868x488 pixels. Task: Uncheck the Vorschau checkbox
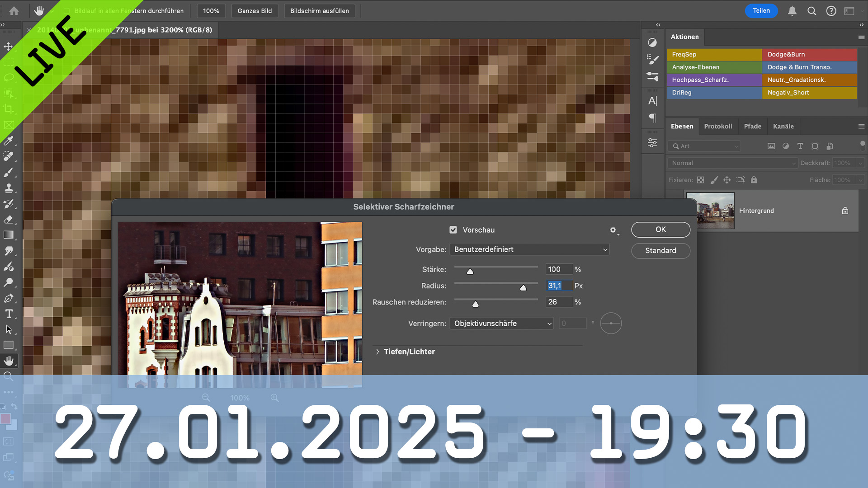[x=453, y=230]
